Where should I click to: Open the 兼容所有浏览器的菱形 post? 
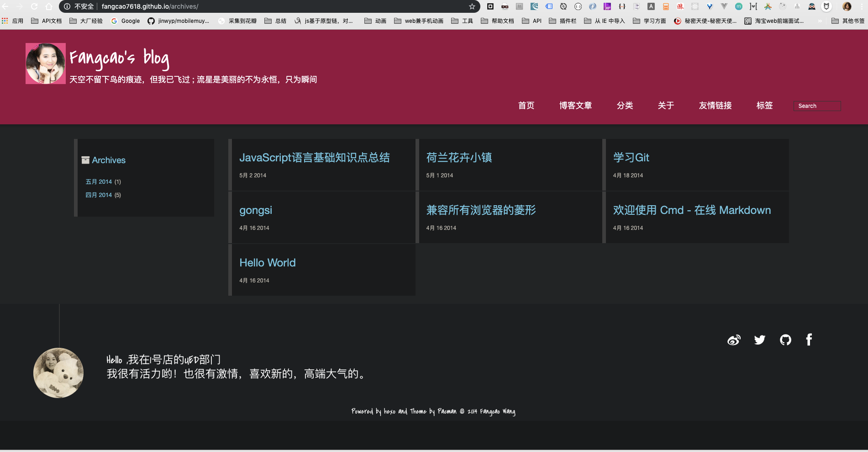pos(481,210)
